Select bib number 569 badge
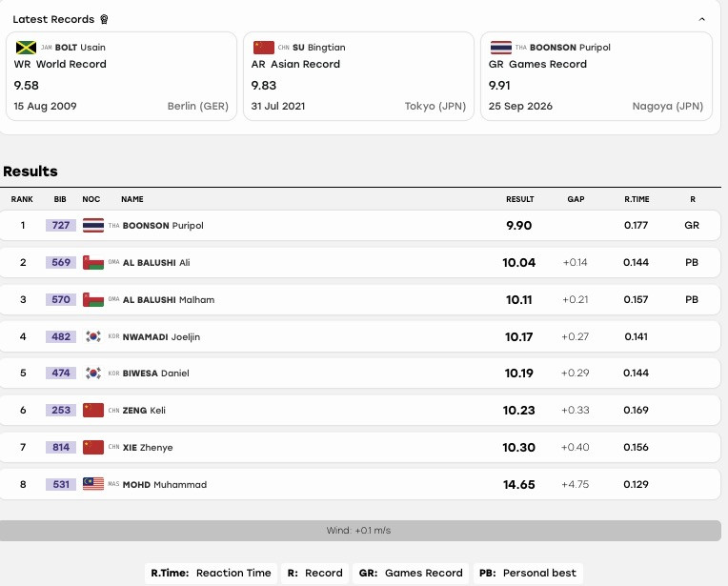The width and height of the screenshot is (728, 586). tap(61, 262)
